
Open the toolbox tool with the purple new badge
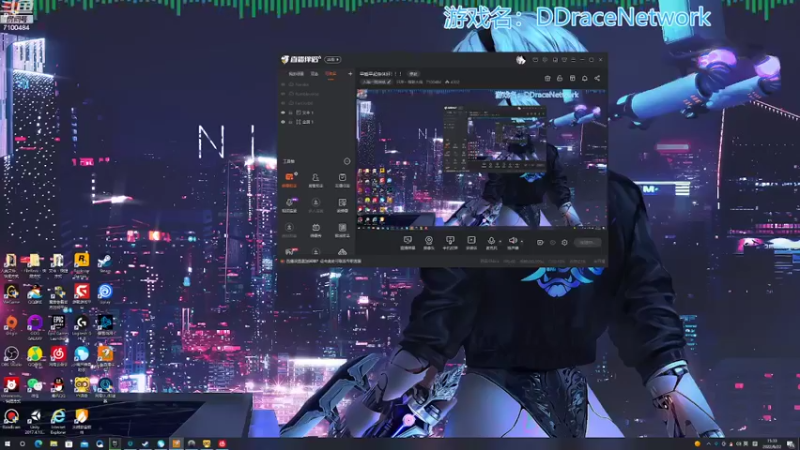[289, 205]
